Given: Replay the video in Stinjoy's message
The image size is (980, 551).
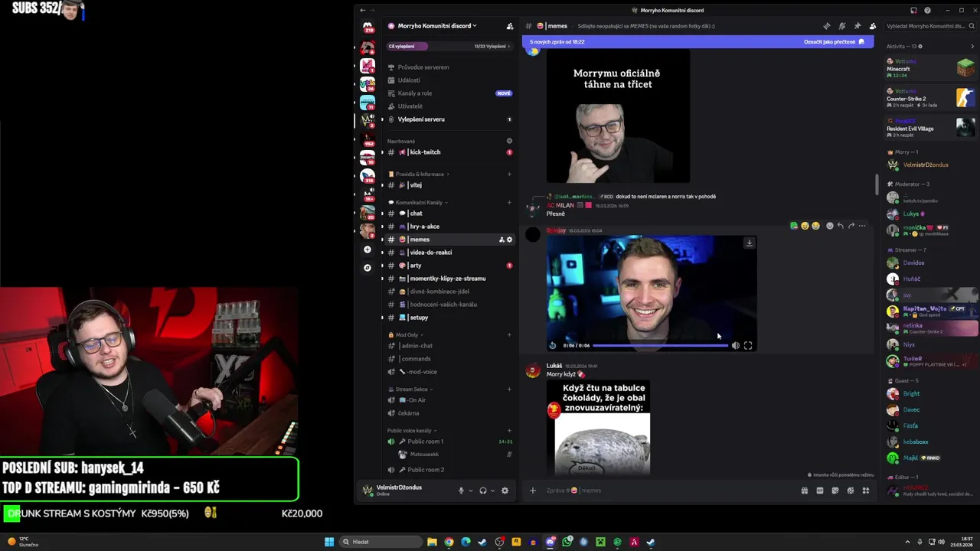Looking at the screenshot, I should [553, 345].
